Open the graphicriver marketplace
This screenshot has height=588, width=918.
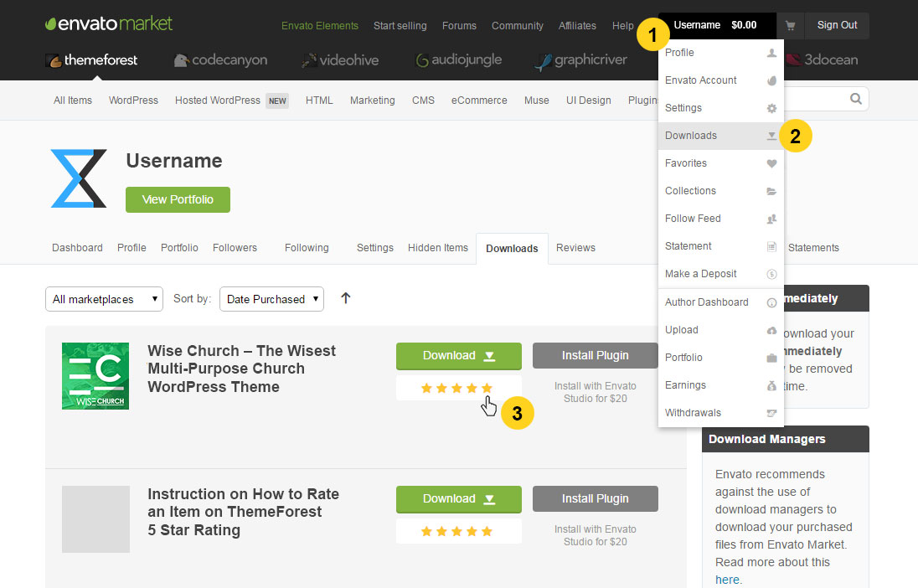pyautogui.click(x=580, y=59)
